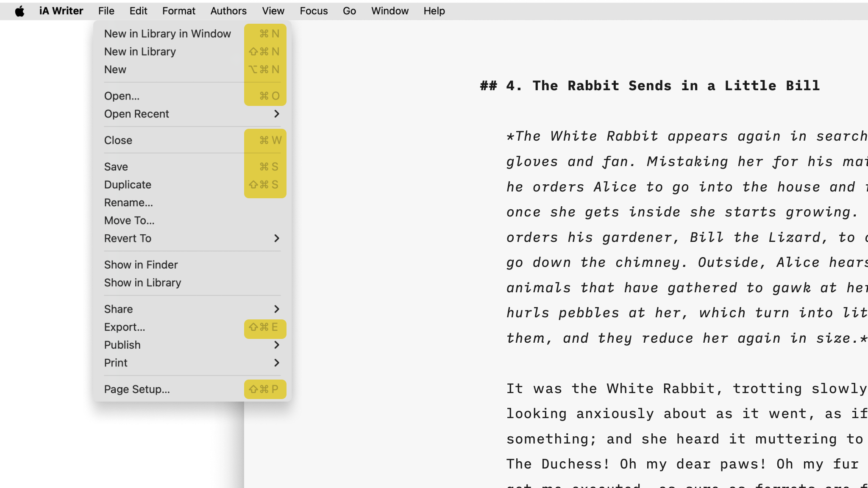Duplicate the current document
Screen dimensions: 868x488
[x=128, y=184]
